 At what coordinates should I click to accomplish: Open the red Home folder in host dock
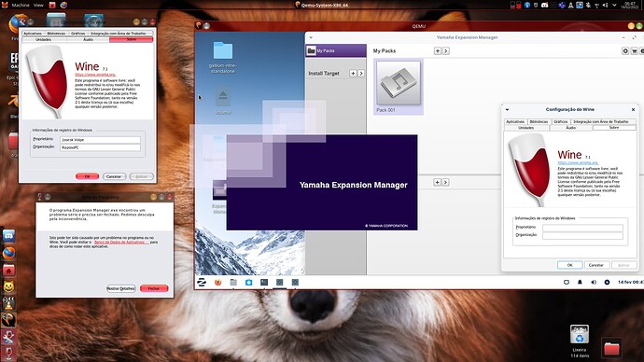pyautogui.click(x=8, y=270)
